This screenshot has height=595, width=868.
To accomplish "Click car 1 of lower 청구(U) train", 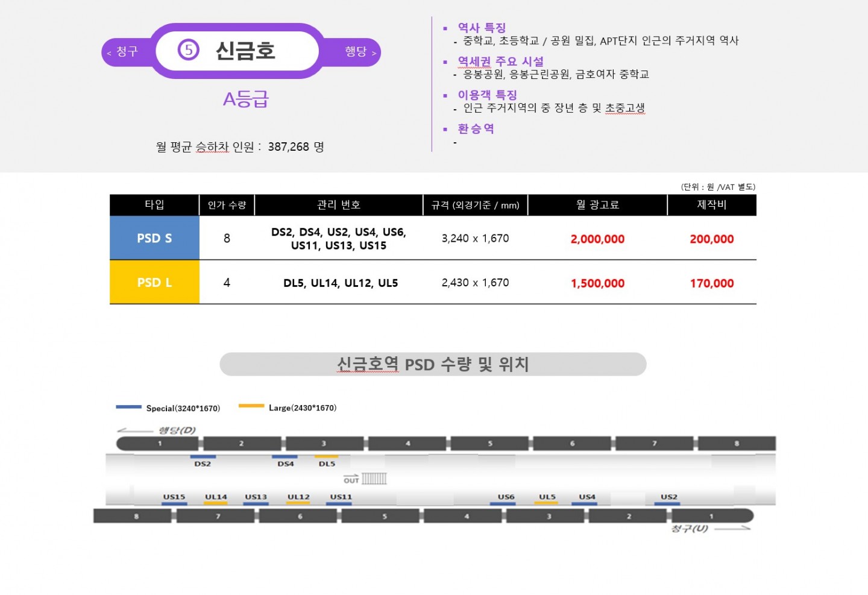I will tap(712, 516).
